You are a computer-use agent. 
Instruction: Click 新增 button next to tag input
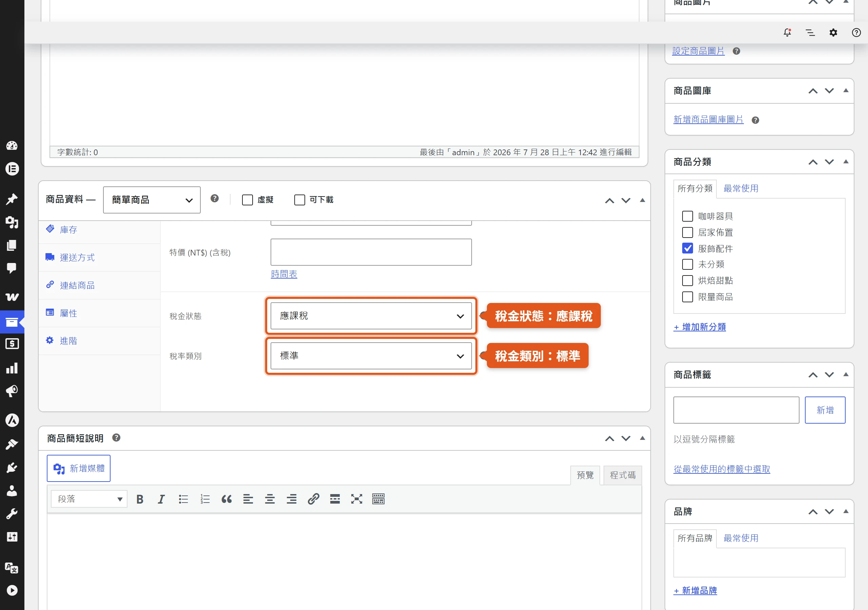(825, 410)
